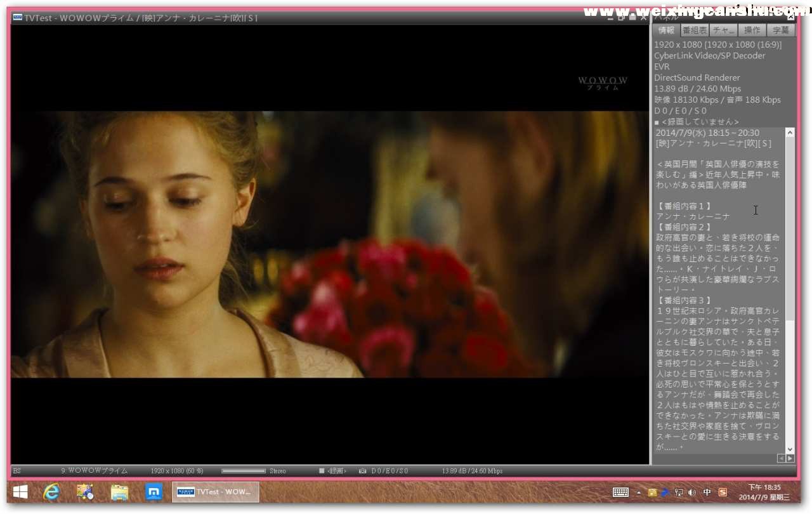Click the D 0 / E 0 / S 0 status bar entry
This screenshot has width=812, height=514.
[x=390, y=471]
